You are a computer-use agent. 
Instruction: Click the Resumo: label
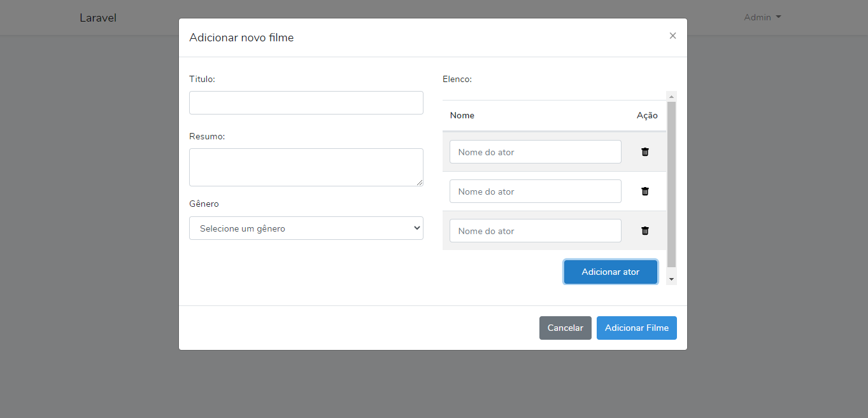(x=207, y=136)
